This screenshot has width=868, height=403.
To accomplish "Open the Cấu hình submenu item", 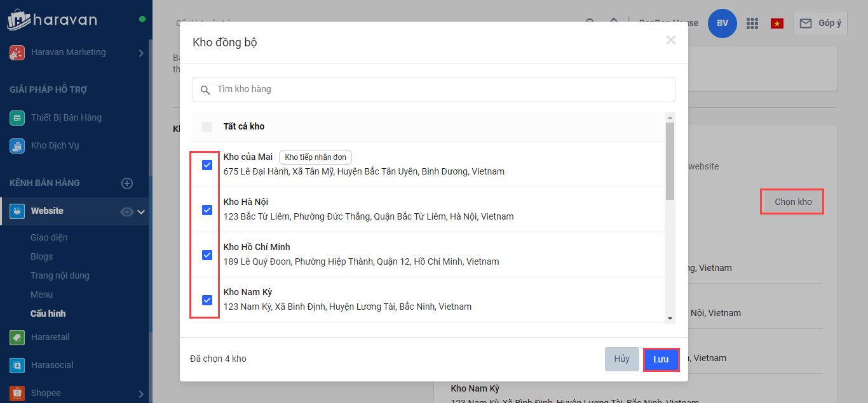I will click(48, 314).
